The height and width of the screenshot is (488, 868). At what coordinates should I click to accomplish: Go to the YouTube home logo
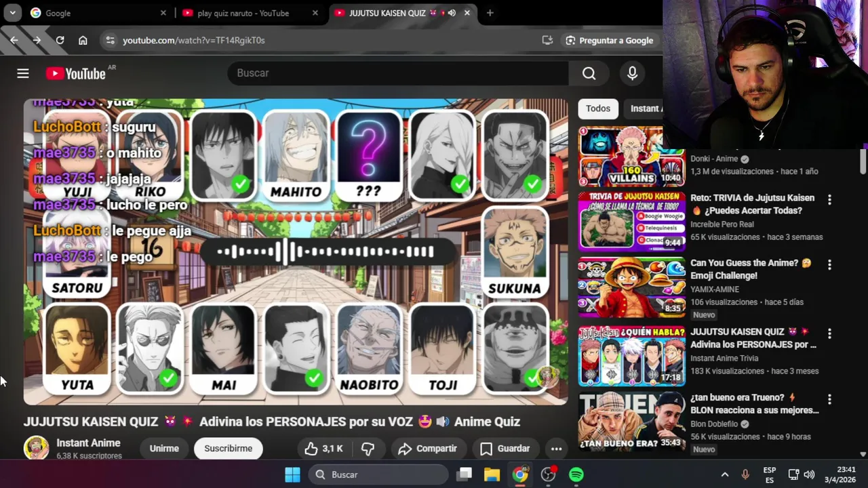click(76, 73)
